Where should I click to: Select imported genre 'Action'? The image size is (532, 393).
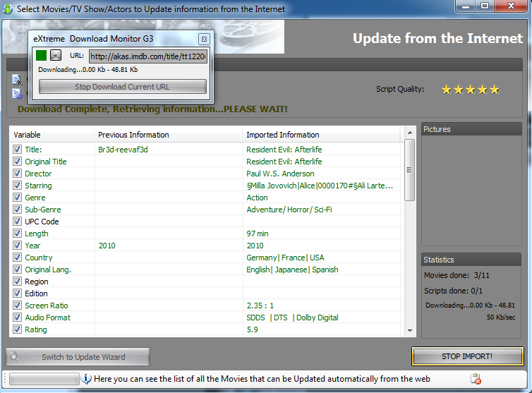tap(257, 198)
